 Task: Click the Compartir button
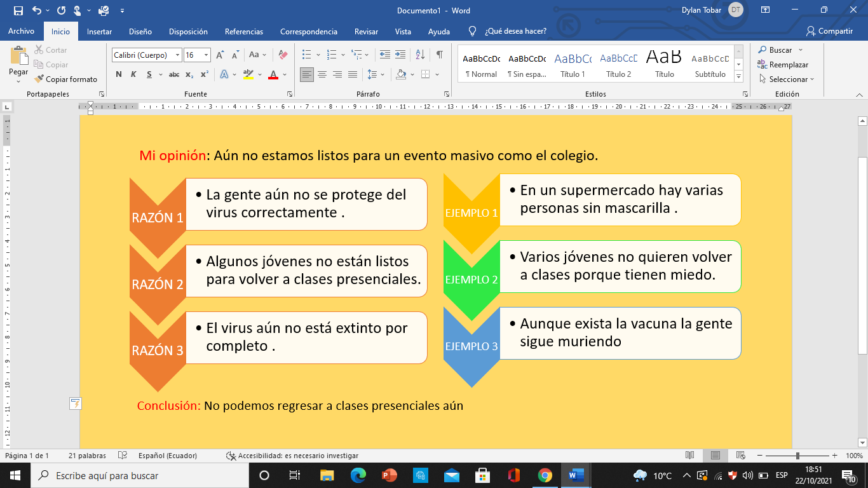tap(829, 31)
